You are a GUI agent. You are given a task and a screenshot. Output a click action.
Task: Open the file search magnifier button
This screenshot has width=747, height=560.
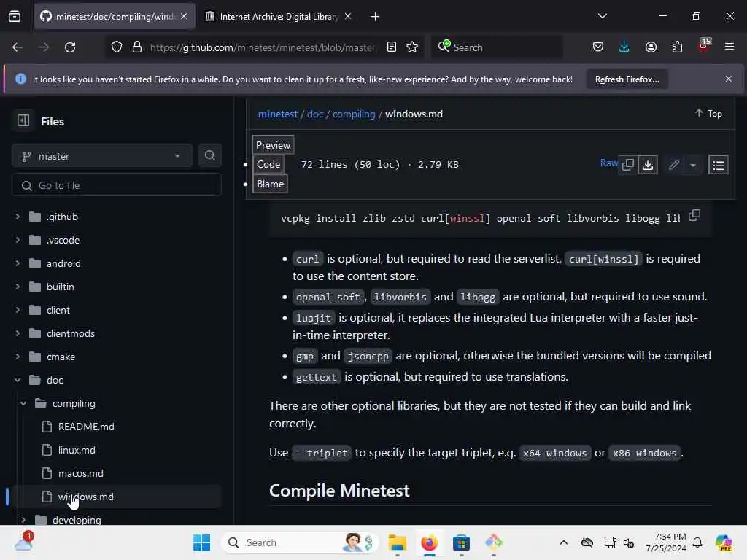point(209,156)
